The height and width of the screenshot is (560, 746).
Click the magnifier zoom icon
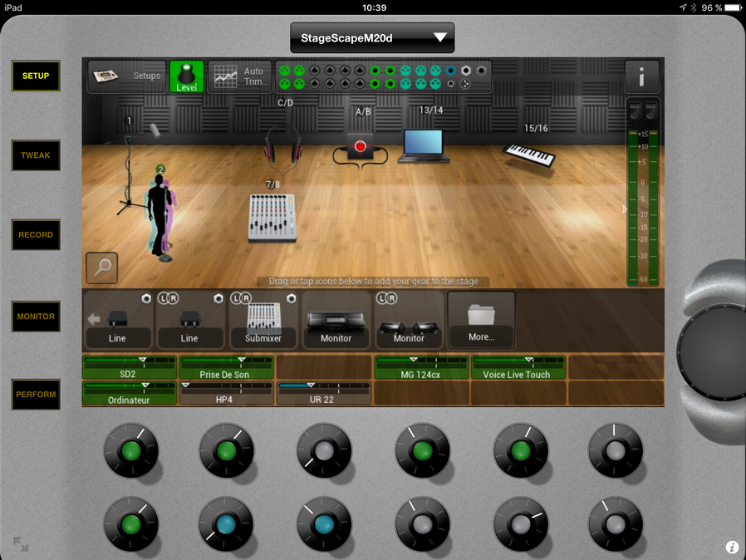[x=102, y=268]
